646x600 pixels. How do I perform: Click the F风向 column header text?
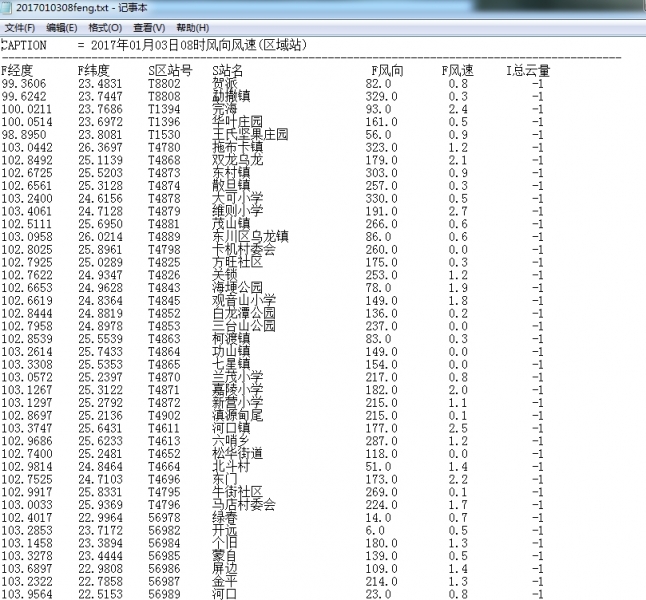pos(387,71)
